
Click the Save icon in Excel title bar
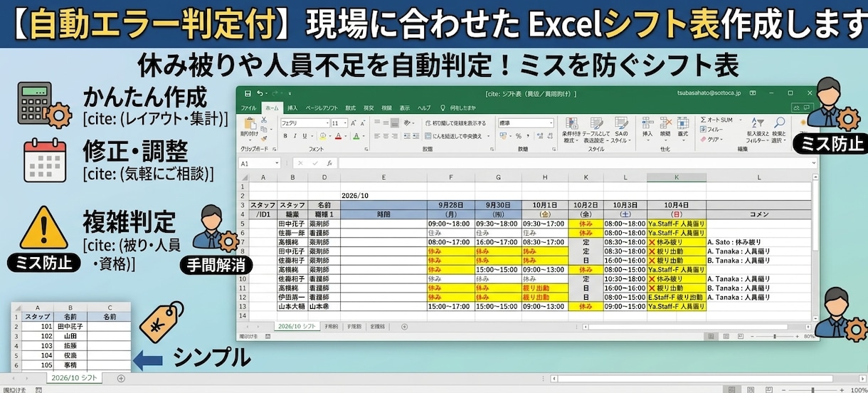tap(248, 93)
